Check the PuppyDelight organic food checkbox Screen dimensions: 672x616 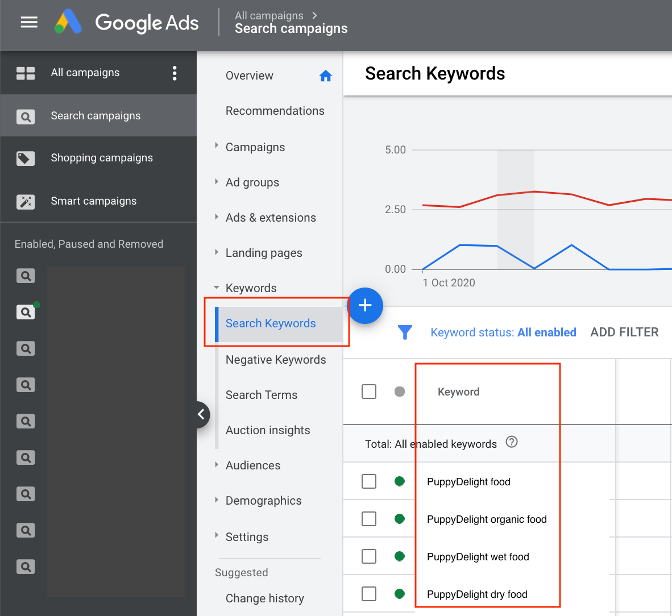click(x=369, y=519)
